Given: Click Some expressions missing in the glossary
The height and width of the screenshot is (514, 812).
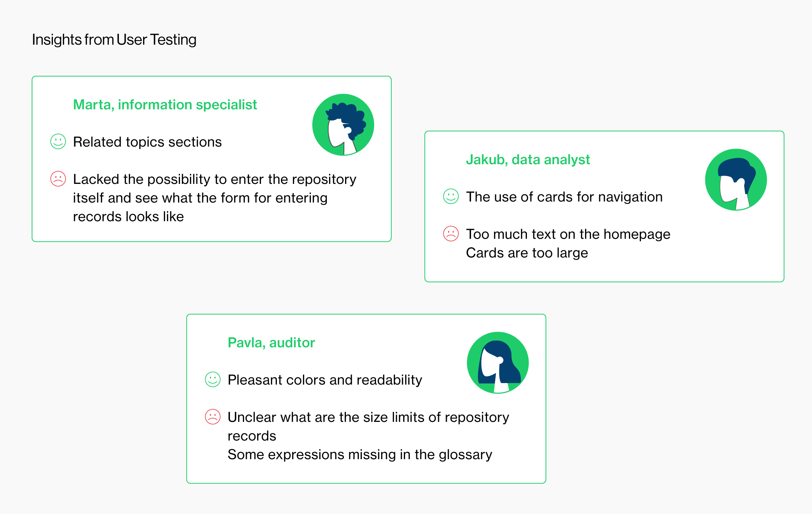Looking at the screenshot, I should pyautogui.click(x=360, y=455).
